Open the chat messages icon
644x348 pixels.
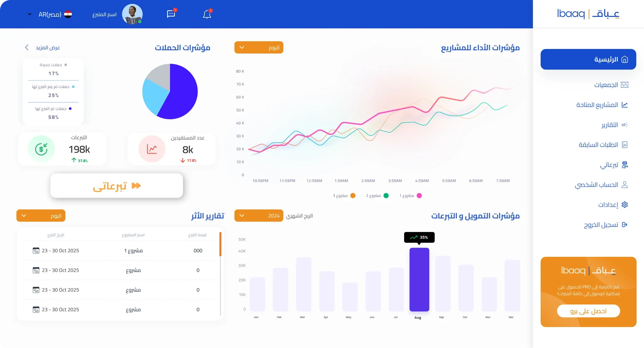tap(171, 14)
